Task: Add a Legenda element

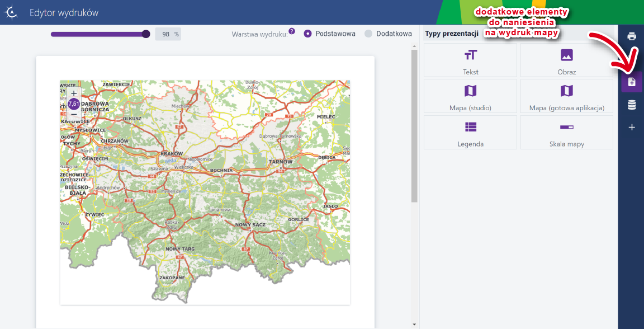Action: point(470,132)
